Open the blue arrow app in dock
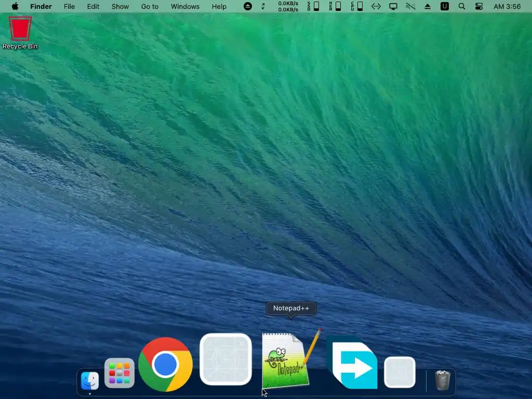Viewport: 532px width, 399px height. (x=353, y=363)
